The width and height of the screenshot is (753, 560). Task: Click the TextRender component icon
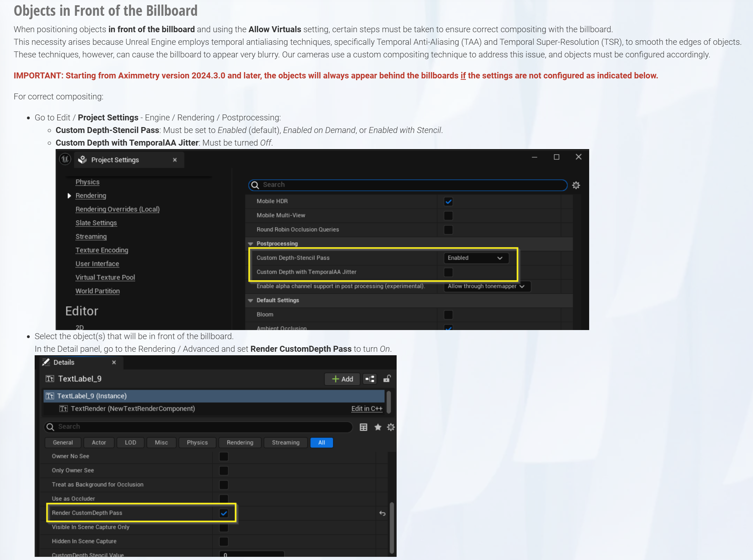click(x=63, y=408)
